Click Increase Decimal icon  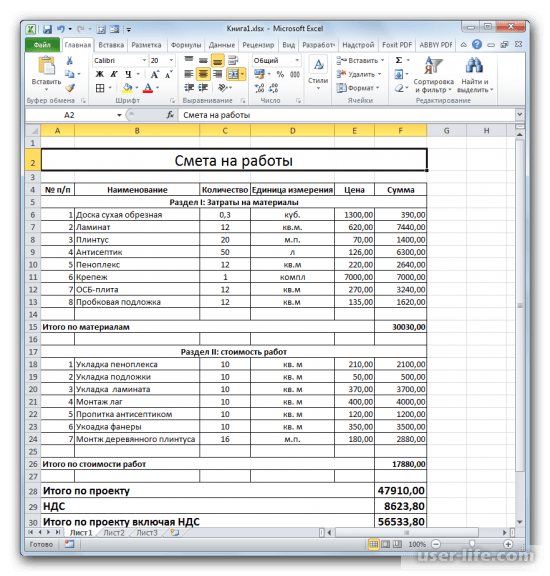pyautogui.click(x=259, y=88)
